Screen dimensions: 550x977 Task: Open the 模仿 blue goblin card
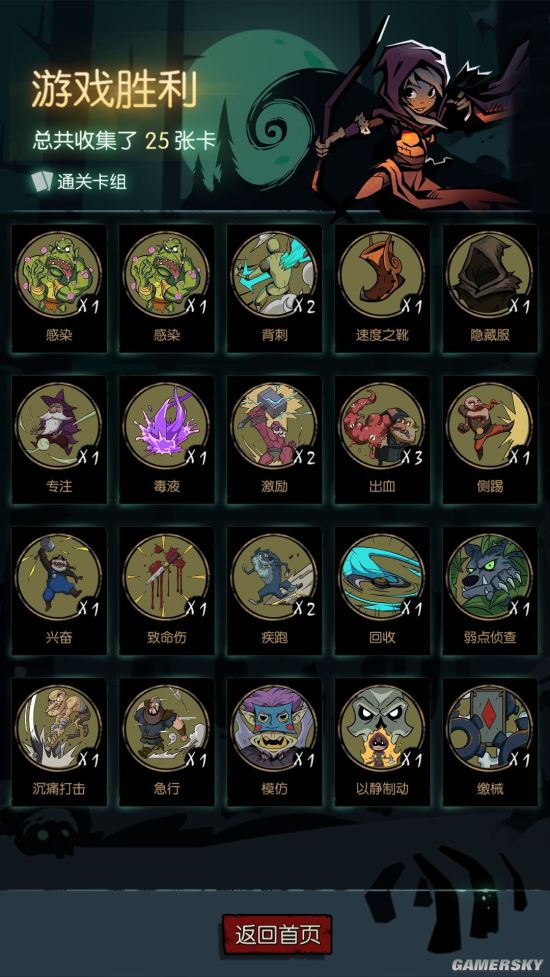[x=274, y=742]
